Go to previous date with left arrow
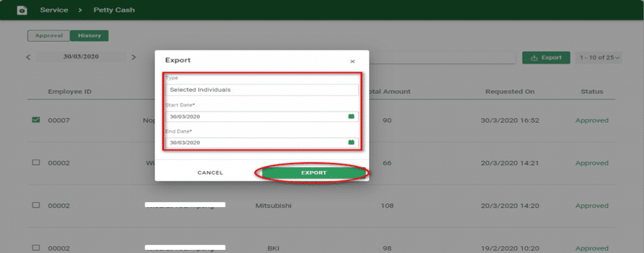This screenshot has width=644, height=253. (x=28, y=57)
